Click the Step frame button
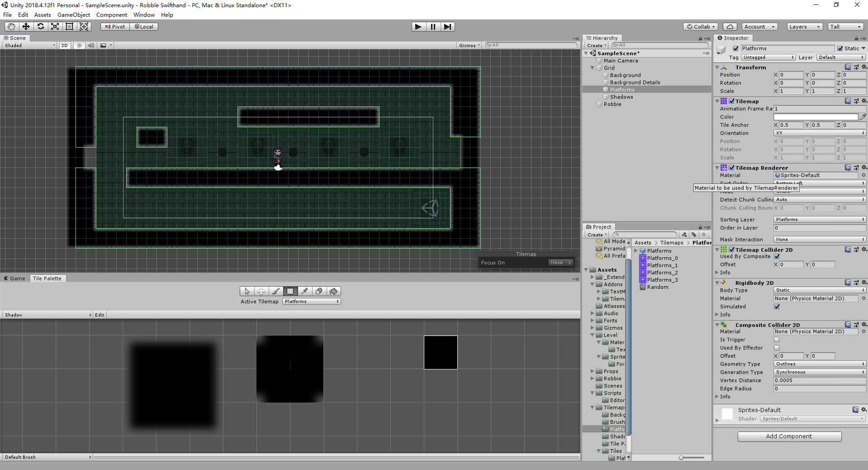Image resolution: width=868 pixels, height=470 pixels. 447,27
